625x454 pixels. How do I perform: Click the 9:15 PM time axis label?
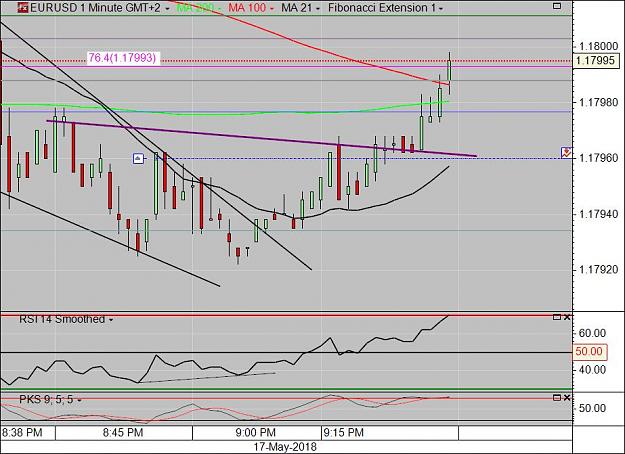click(x=344, y=432)
